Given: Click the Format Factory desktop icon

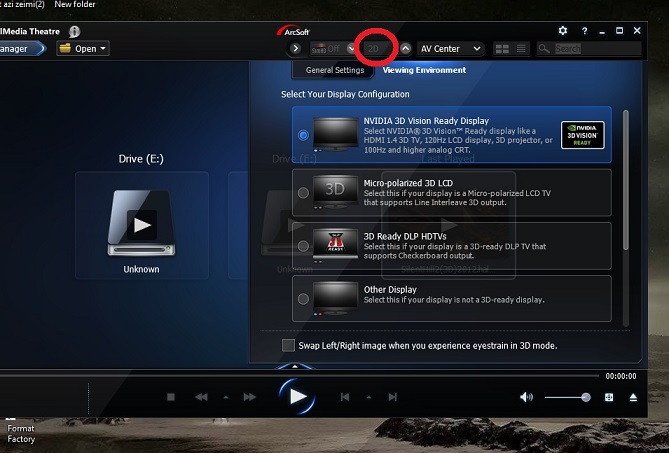Looking at the screenshot, I should coord(20,433).
